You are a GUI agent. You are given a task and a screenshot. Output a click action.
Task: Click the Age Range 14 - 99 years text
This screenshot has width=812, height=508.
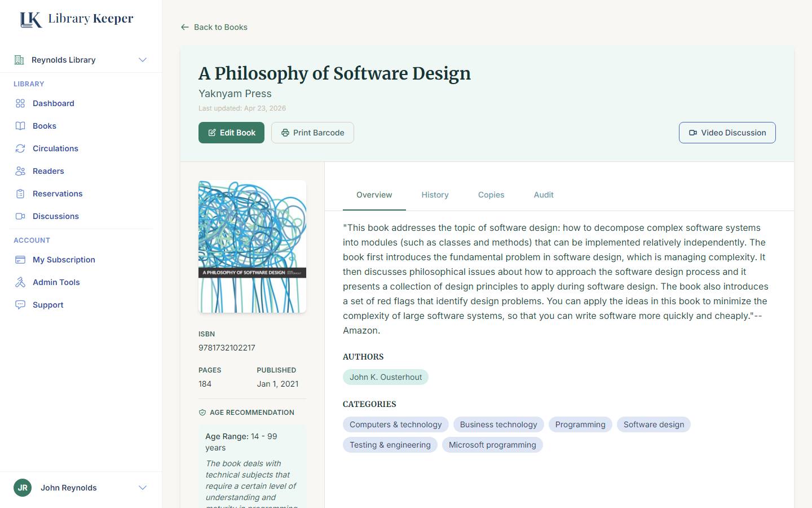(x=241, y=442)
